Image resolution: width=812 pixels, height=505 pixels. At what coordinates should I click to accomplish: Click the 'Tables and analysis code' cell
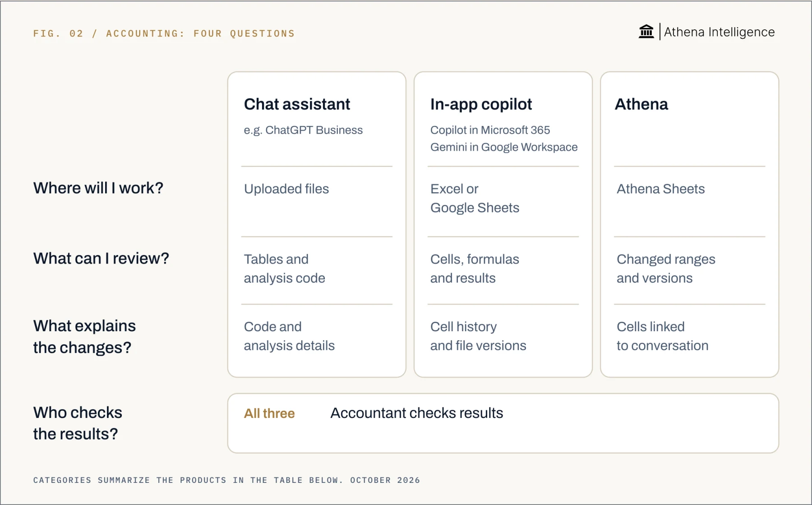tap(284, 269)
